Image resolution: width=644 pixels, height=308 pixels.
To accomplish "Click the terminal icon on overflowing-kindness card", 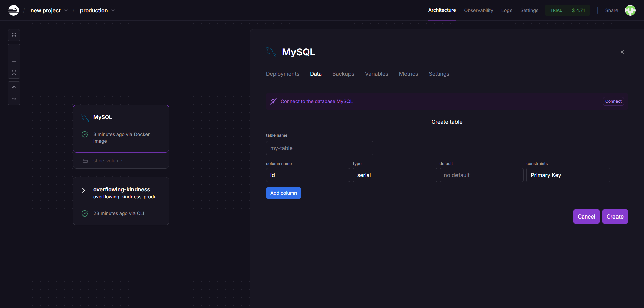I will [x=85, y=190].
